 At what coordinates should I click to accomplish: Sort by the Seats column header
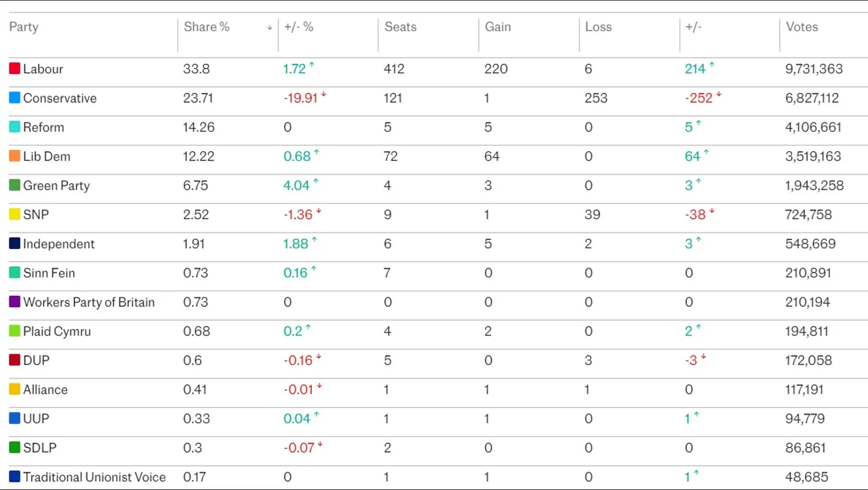[401, 27]
